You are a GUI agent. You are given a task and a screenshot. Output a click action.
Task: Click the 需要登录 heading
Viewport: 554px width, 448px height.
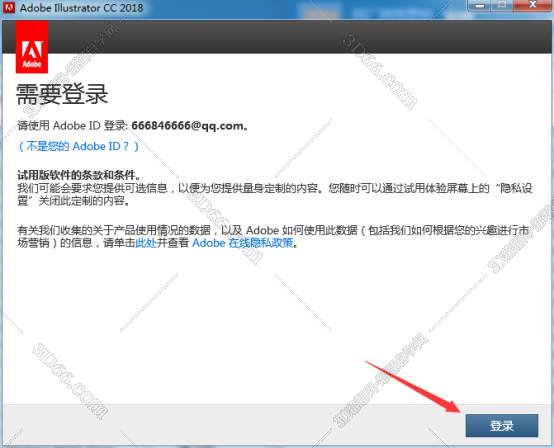[x=62, y=94]
